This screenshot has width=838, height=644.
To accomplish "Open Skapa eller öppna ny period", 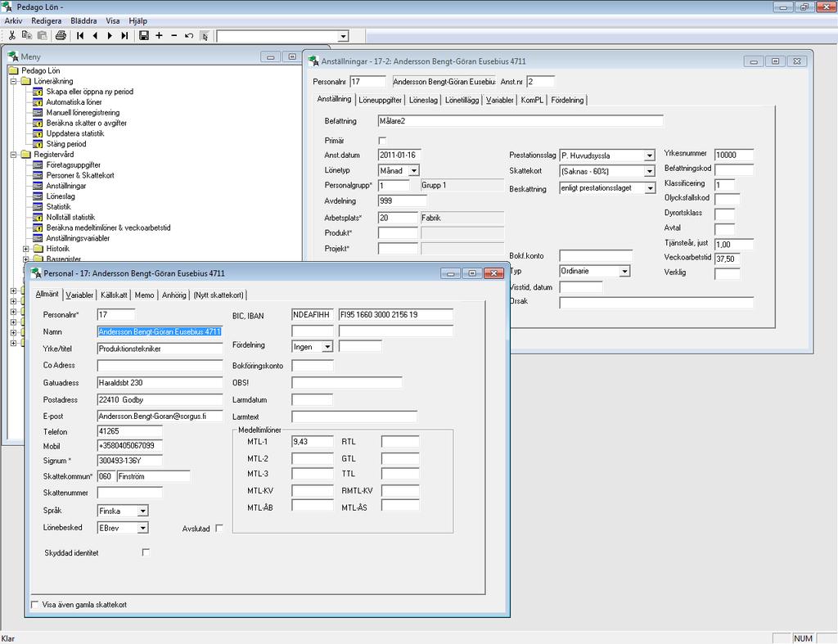I will click(x=89, y=92).
